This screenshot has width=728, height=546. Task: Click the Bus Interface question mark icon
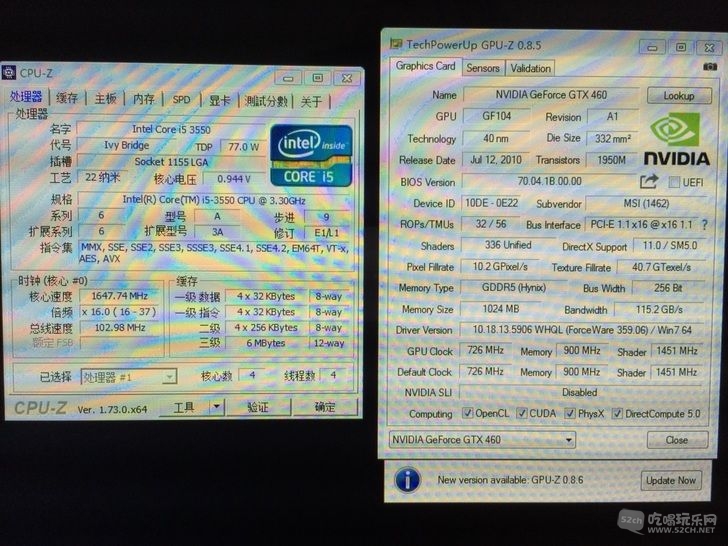(705, 225)
